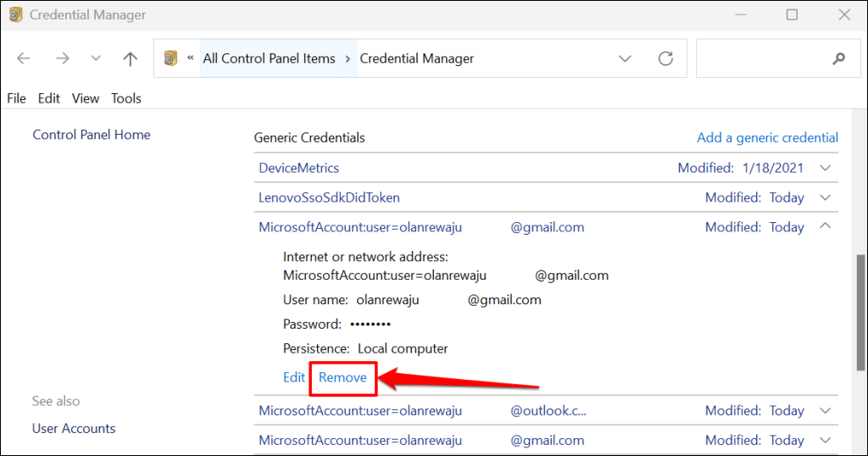Open the File menu
This screenshot has width=868, height=456.
[16, 98]
